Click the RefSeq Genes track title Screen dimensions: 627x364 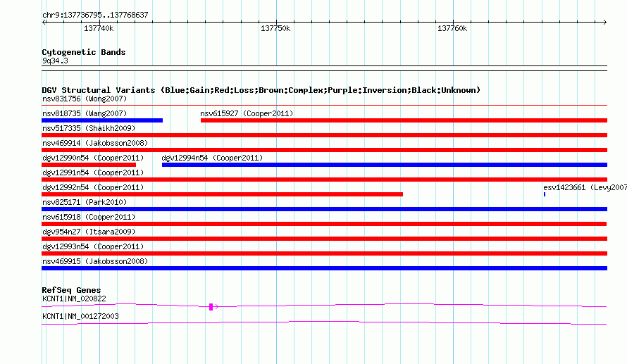click(71, 290)
